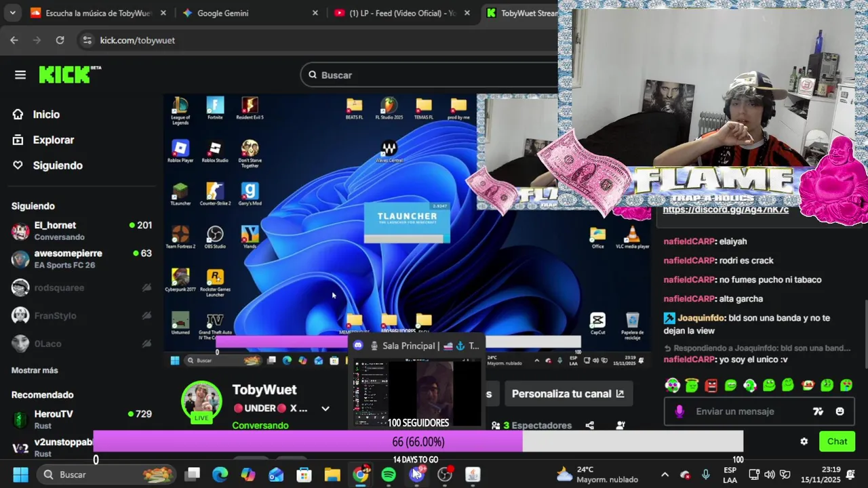Viewport: 868px width, 488px height.
Task: Click the discord.gg invite link in chat
Action: coord(726,209)
